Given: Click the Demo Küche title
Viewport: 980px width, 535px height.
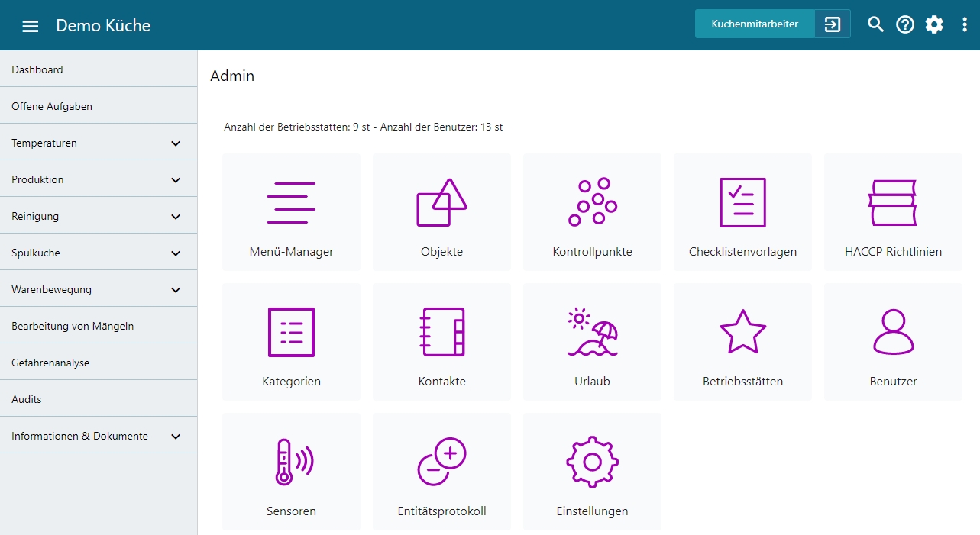Looking at the screenshot, I should (x=103, y=26).
